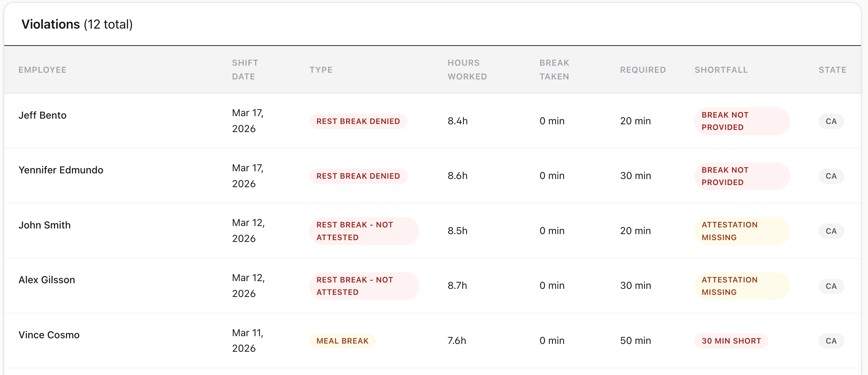Click the CA state badge on Jeff Bento's row
The width and height of the screenshot is (868, 375).
(831, 121)
